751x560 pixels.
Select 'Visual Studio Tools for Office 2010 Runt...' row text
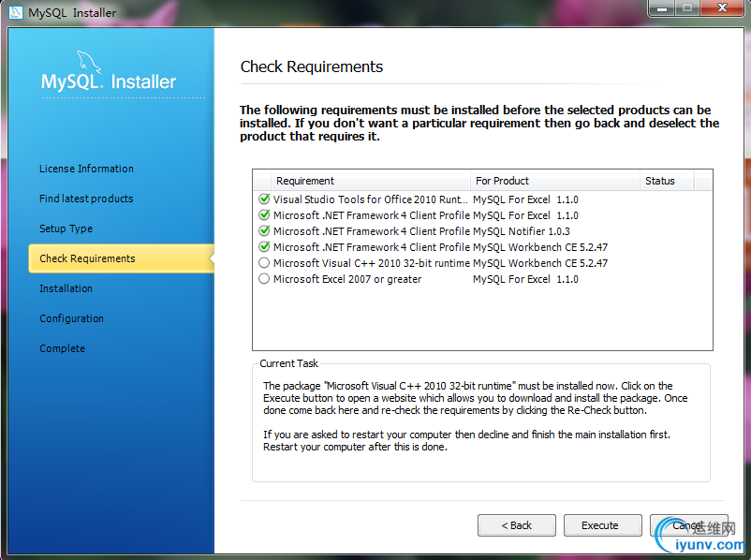370,199
